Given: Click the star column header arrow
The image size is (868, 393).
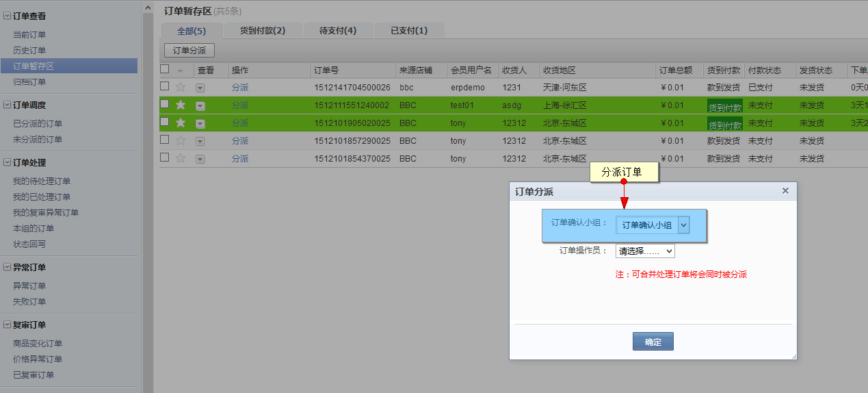Looking at the screenshot, I should 181,71.
